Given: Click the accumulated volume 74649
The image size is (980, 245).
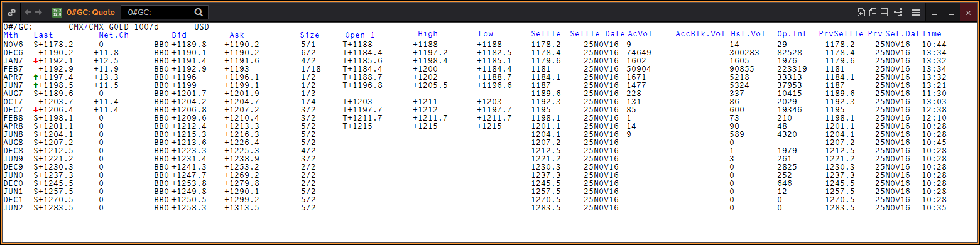Looking at the screenshot, I should pyautogui.click(x=639, y=53).
